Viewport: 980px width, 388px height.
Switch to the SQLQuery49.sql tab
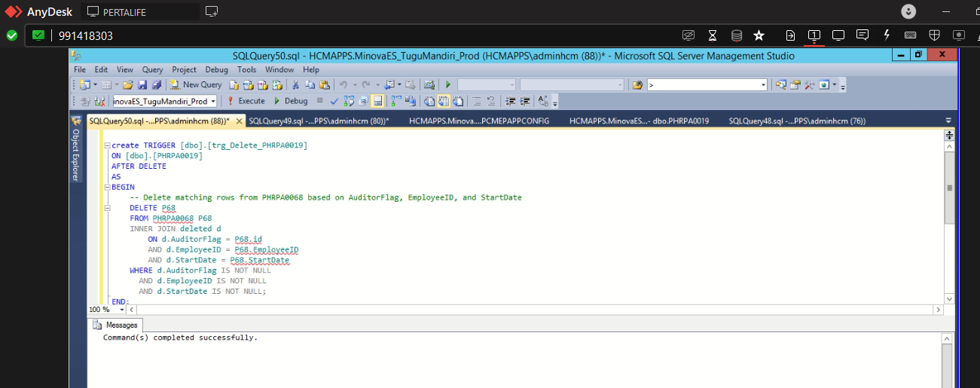point(319,121)
